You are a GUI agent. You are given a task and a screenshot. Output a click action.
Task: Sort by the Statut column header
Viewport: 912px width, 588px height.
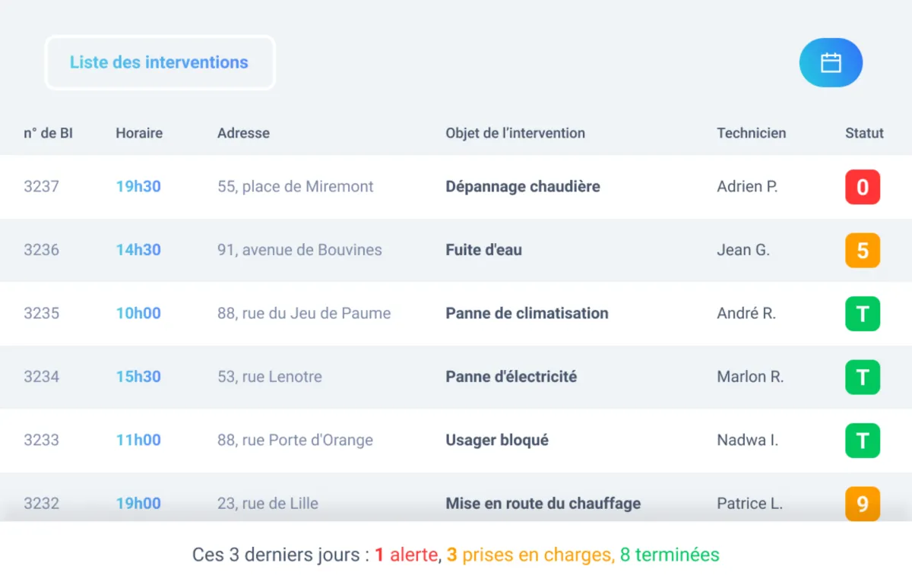tap(864, 133)
